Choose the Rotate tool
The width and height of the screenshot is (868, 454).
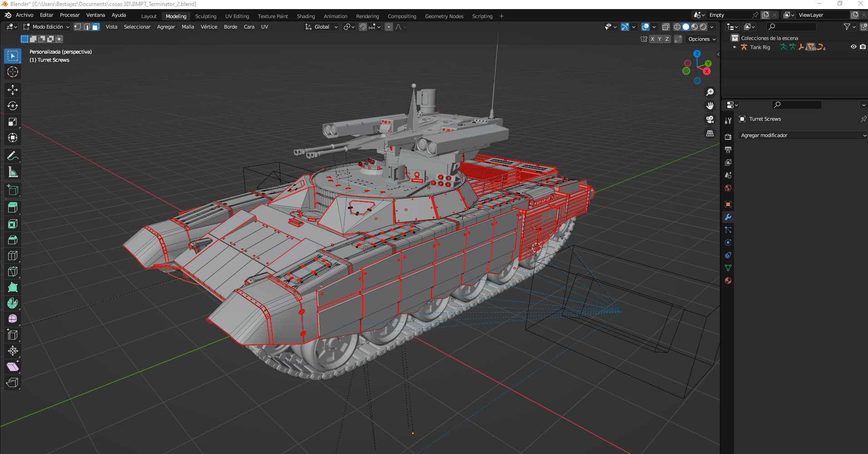(x=13, y=106)
